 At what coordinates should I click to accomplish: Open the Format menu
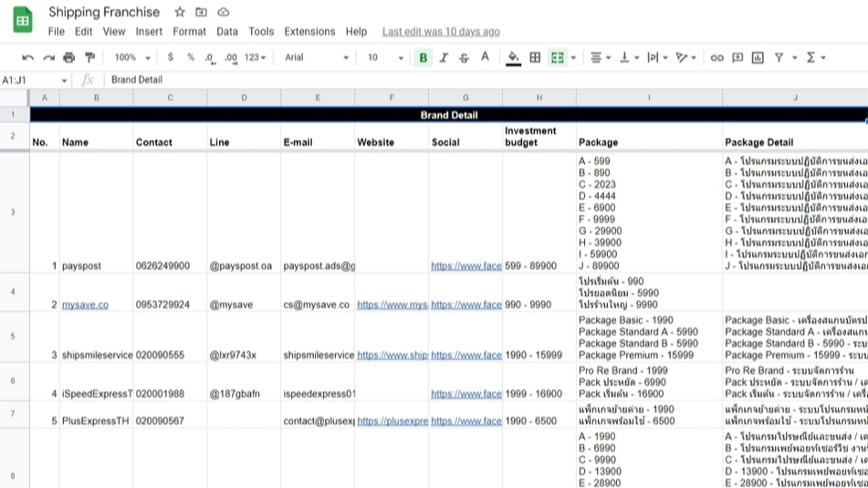tap(189, 32)
